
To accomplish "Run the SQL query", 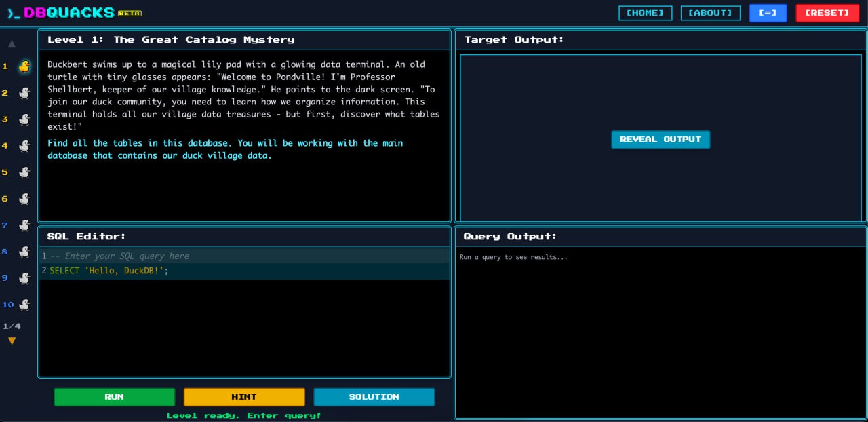I will [114, 397].
